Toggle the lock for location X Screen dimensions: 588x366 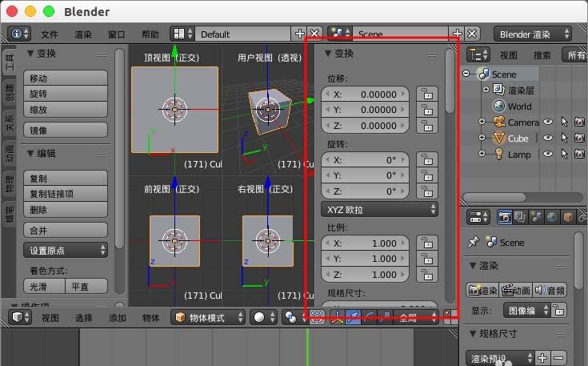point(427,94)
